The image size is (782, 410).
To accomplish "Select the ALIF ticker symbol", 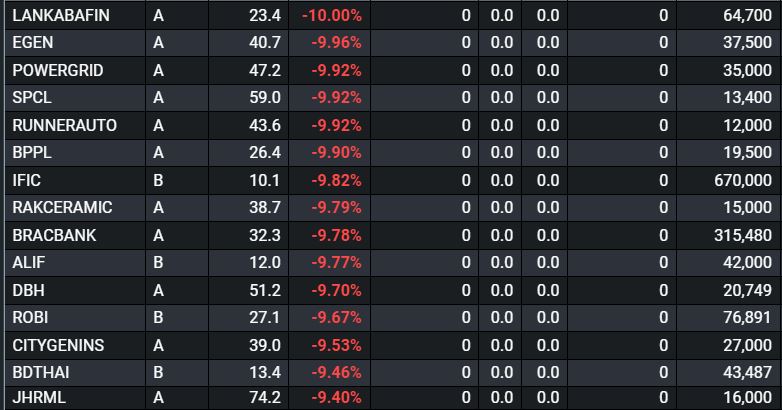I will point(30,262).
